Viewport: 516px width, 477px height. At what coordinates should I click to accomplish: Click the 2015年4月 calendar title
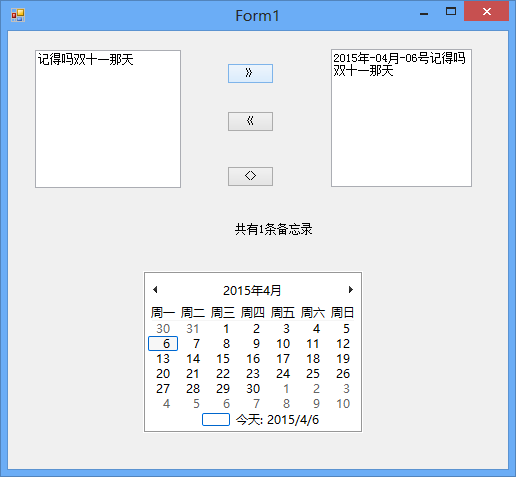click(252, 290)
